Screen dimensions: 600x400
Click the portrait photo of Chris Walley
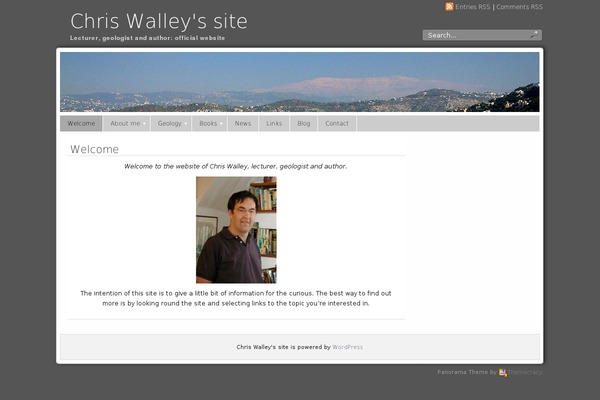(236, 230)
